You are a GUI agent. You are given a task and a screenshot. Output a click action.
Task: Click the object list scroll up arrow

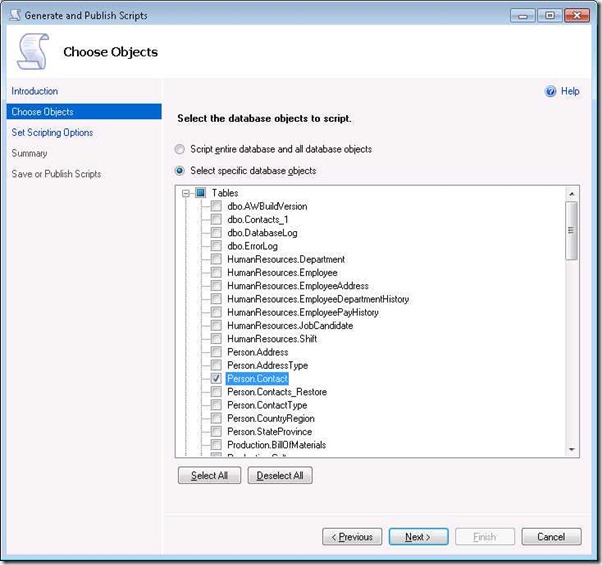pos(572,194)
